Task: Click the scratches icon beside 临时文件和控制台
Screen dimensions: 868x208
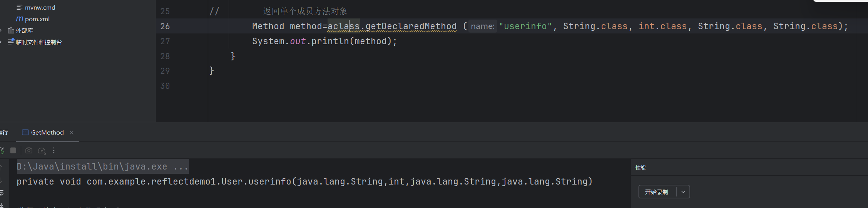Action: coord(11,42)
